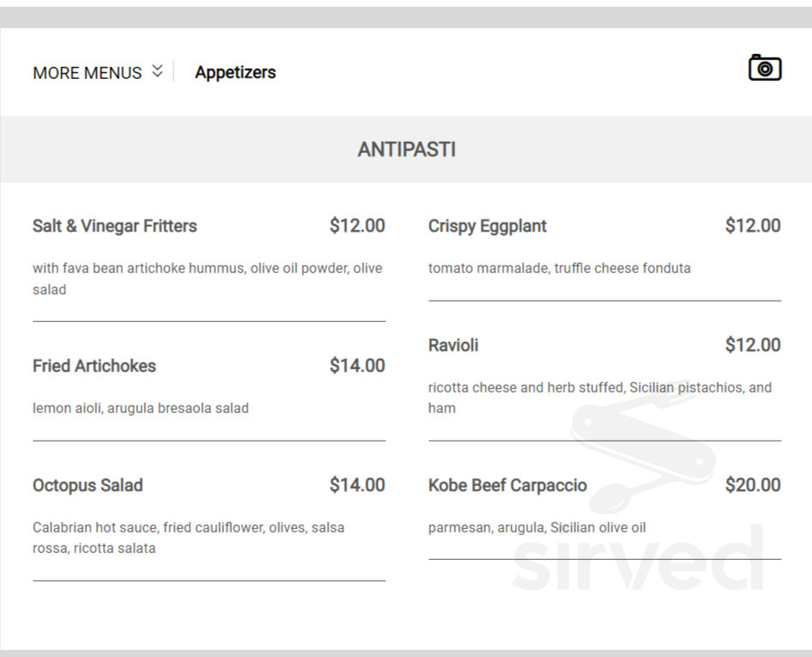Select the Salt & Vinegar Fritters item
Viewport: 812px width, 657px height.
114,226
